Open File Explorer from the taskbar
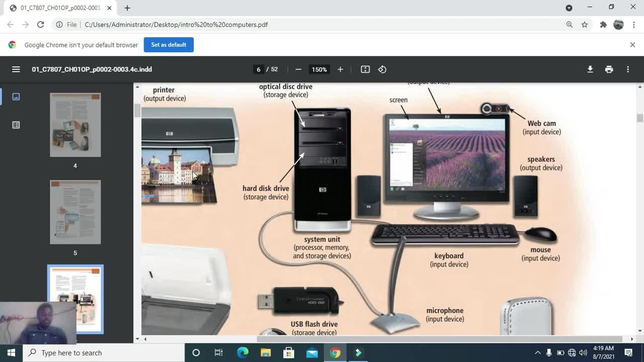 (x=266, y=352)
